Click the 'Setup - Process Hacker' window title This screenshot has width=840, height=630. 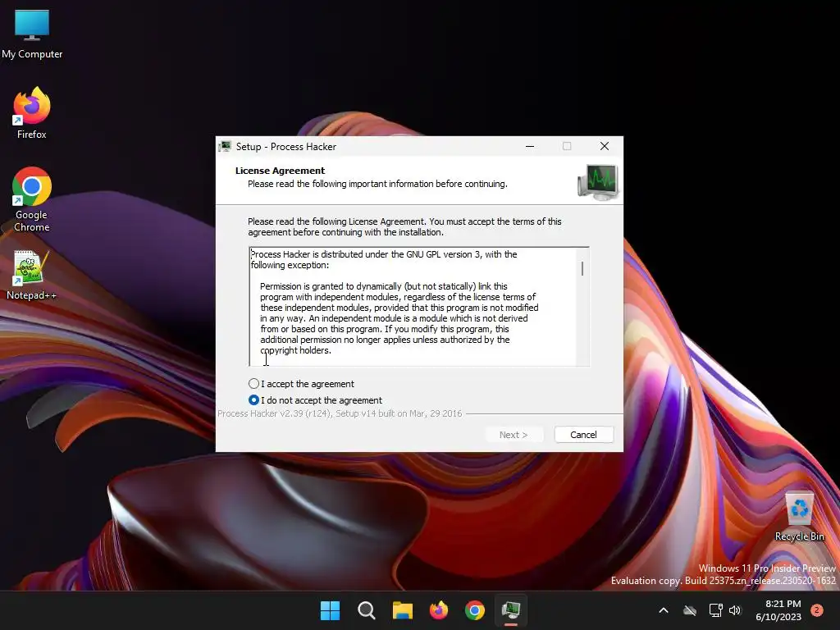click(286, 147)
